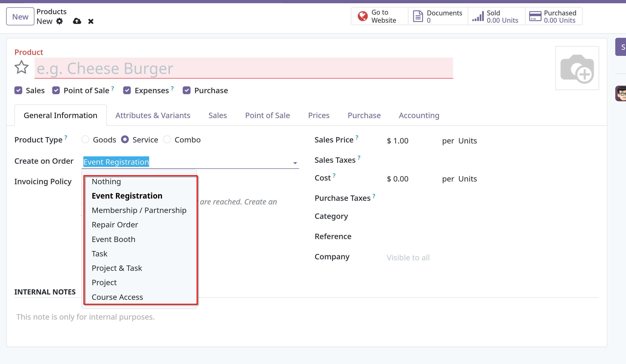Open Go to Website globe button
The height and width of the screenshot is (364, 626).
[379, 16]
